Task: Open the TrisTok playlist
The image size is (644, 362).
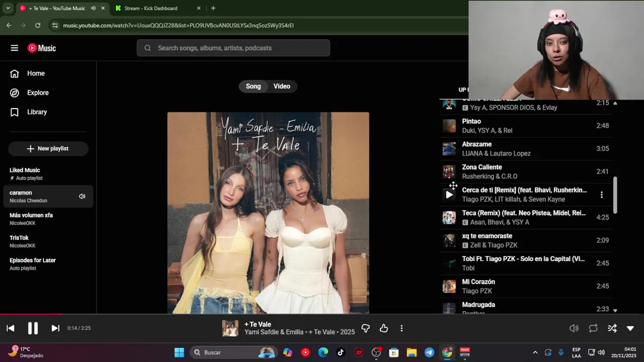Action: (48, 242)
